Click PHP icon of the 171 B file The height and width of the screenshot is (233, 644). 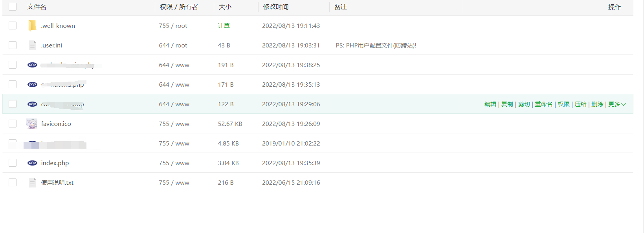coord(32,84)
